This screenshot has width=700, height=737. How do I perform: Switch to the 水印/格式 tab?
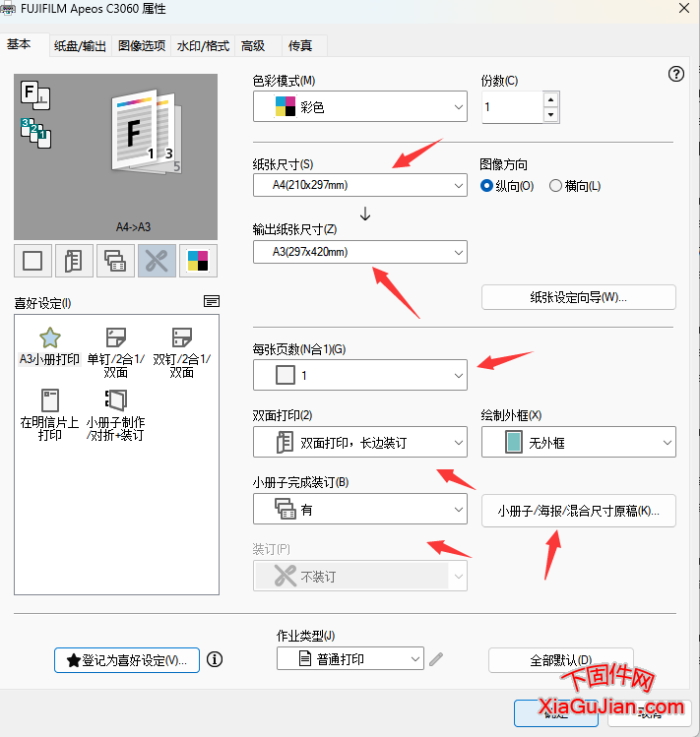[x=203, y=46]
